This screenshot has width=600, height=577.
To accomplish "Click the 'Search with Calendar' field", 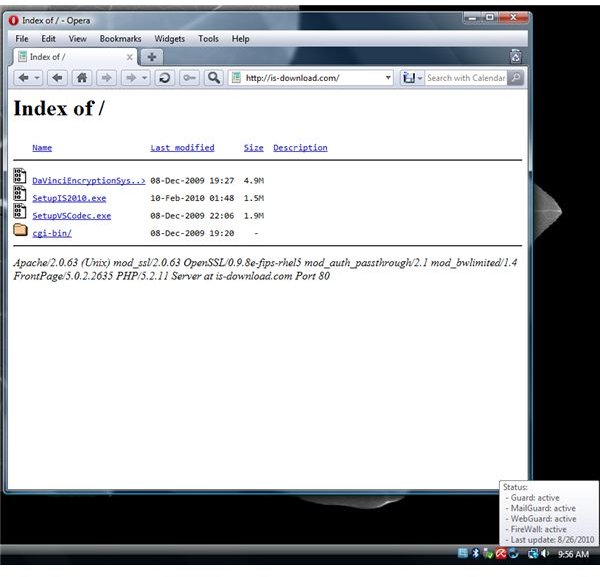I will pyautogui.click(x=466, y=78).
